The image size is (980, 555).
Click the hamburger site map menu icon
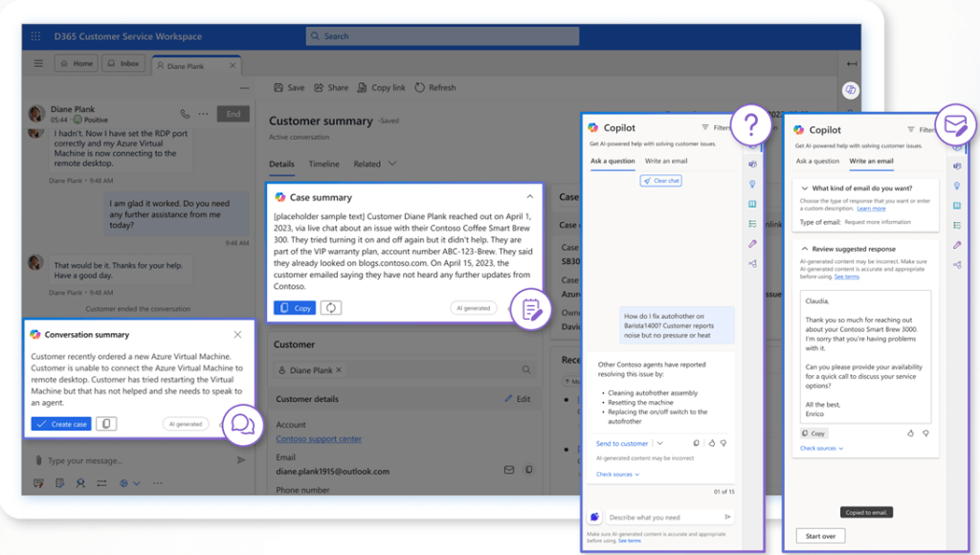click(38, 63)
